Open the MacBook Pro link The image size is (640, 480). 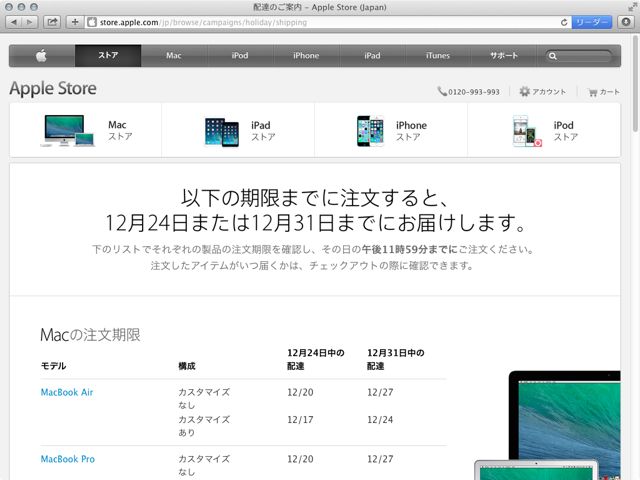[x=68, y=459]
